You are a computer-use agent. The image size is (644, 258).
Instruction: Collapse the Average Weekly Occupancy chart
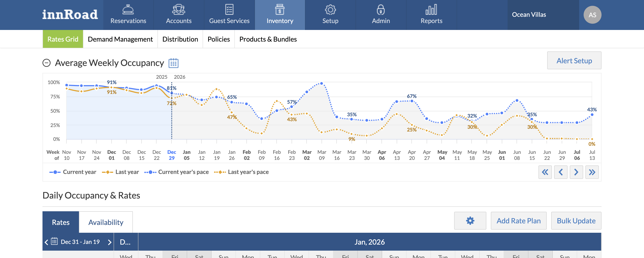[46, 63]
